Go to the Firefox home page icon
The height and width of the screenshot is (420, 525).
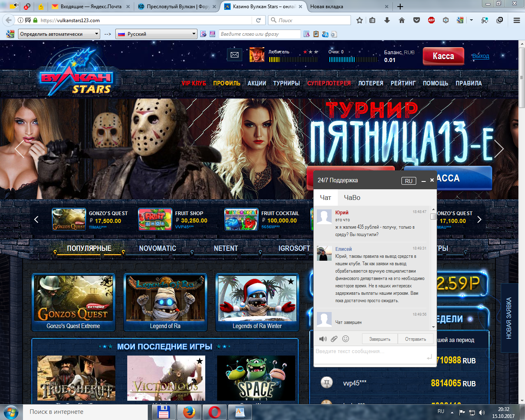tap(402, 20)
